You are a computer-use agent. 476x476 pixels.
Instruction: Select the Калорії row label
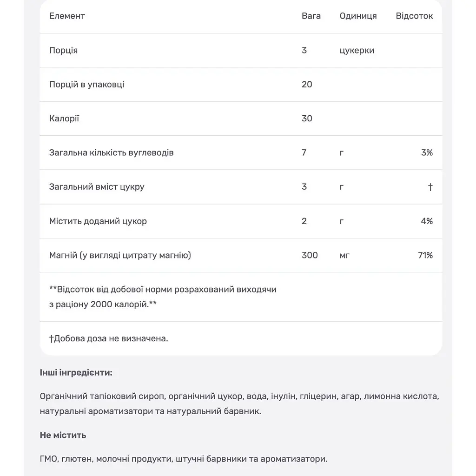pyautogui.click(x=64, y=119)
